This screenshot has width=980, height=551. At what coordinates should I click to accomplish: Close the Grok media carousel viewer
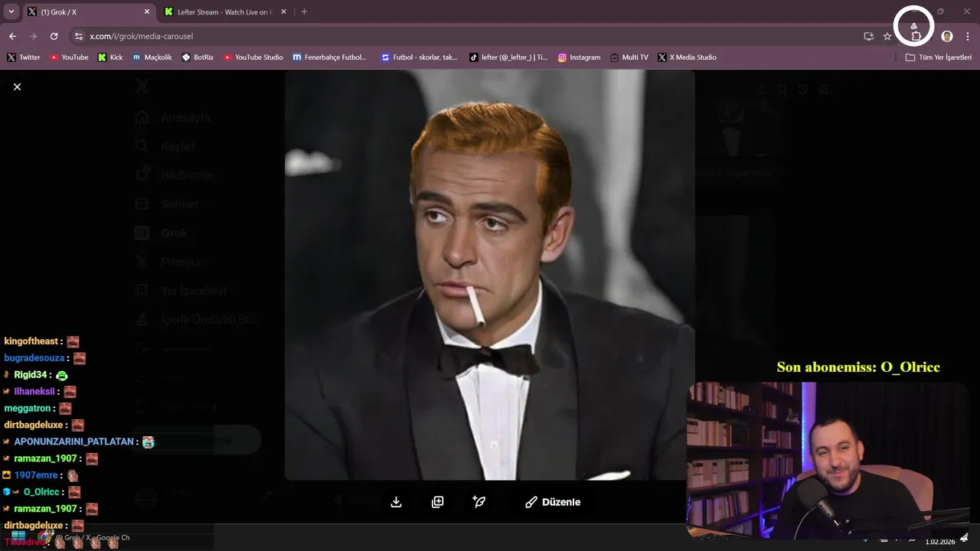point(17,86)
